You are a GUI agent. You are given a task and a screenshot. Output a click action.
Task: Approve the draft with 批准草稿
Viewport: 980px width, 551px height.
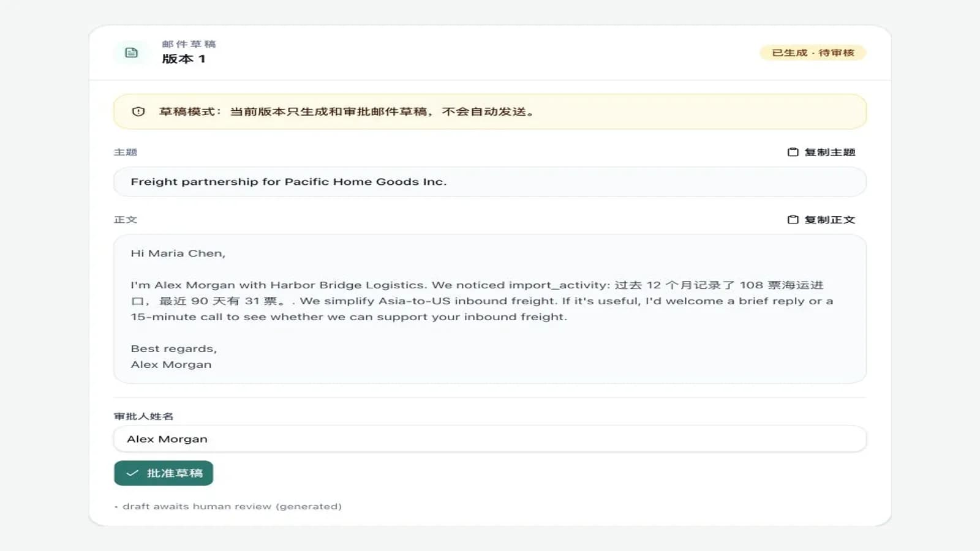click(x=164, y=473)
